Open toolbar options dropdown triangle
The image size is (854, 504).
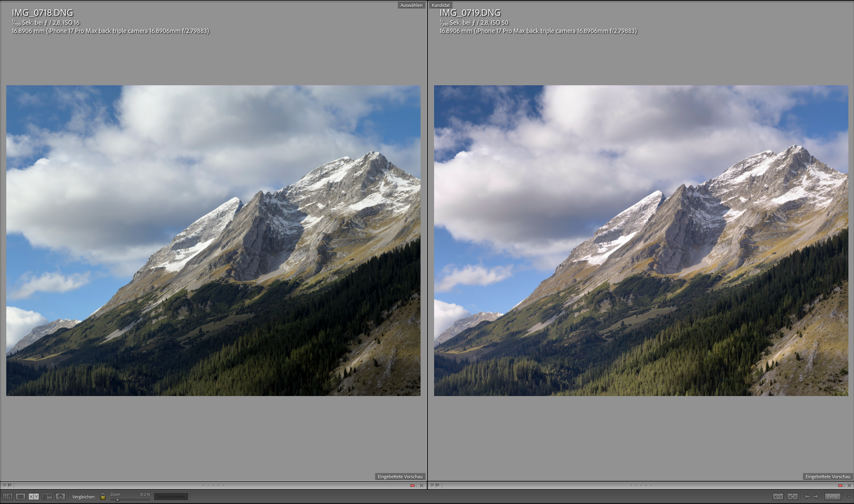tap(848, 496)
